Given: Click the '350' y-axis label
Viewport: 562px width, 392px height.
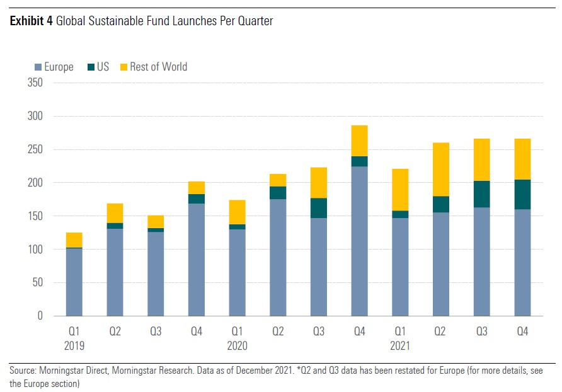Looking at the screenshot, I should point(34,83).
